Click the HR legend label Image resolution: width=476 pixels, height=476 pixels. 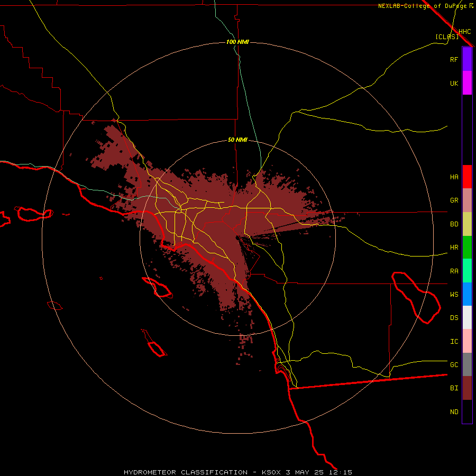(454, 248)
